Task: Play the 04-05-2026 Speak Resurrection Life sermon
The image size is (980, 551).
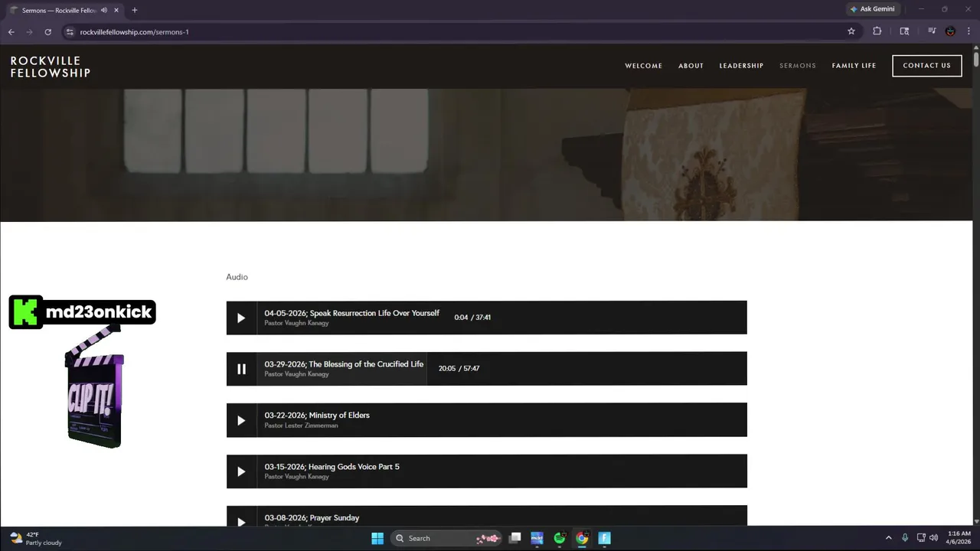Action: tap(241, 318)
